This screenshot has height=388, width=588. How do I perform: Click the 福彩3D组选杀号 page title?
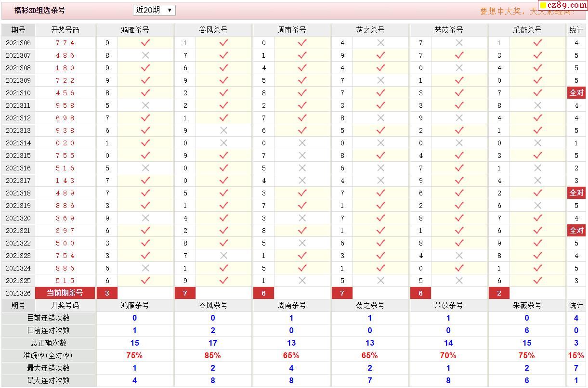[x=39, y=10]
